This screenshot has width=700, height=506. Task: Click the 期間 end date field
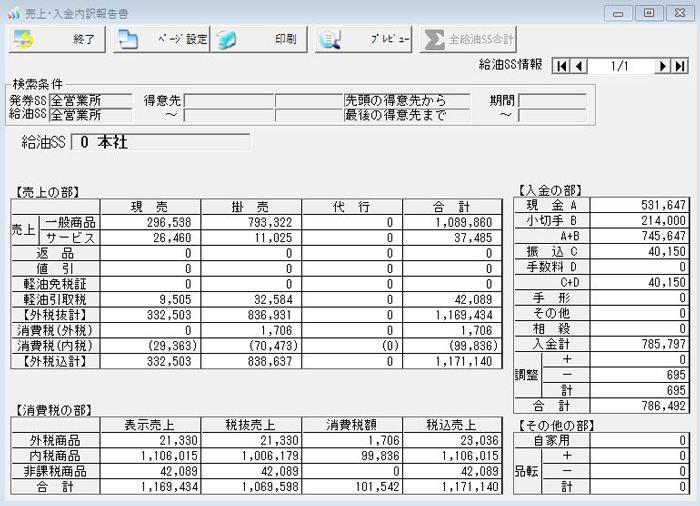click(552, 115)
